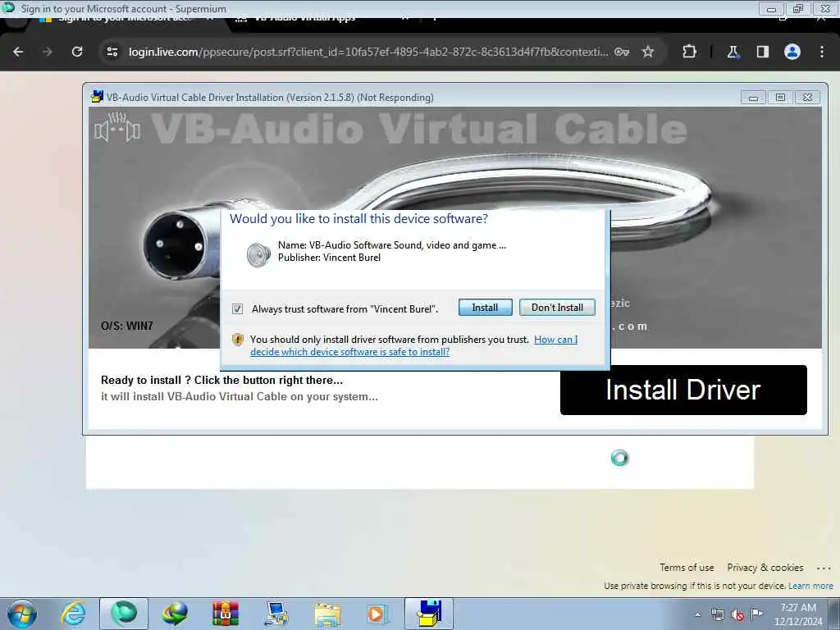Switch to VB-Audio installer taskbar icon
The height and width of the screenshot is (630, 840).
pyautogui.click(x=429, y=614)
